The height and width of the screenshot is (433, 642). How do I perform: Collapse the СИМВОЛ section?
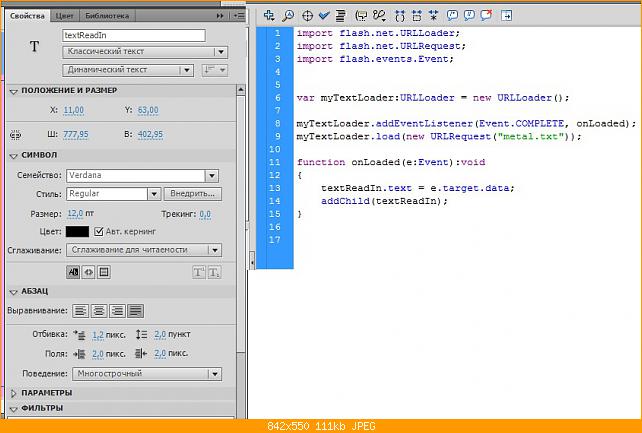(x=14, y=156)
